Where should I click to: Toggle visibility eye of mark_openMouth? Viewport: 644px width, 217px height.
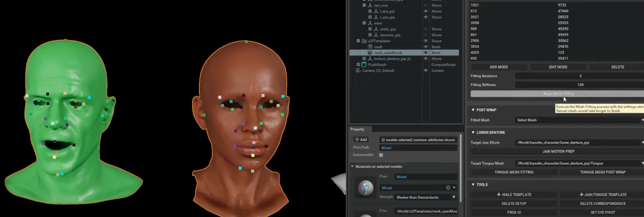pyautogui.click(x=426, y=53)
